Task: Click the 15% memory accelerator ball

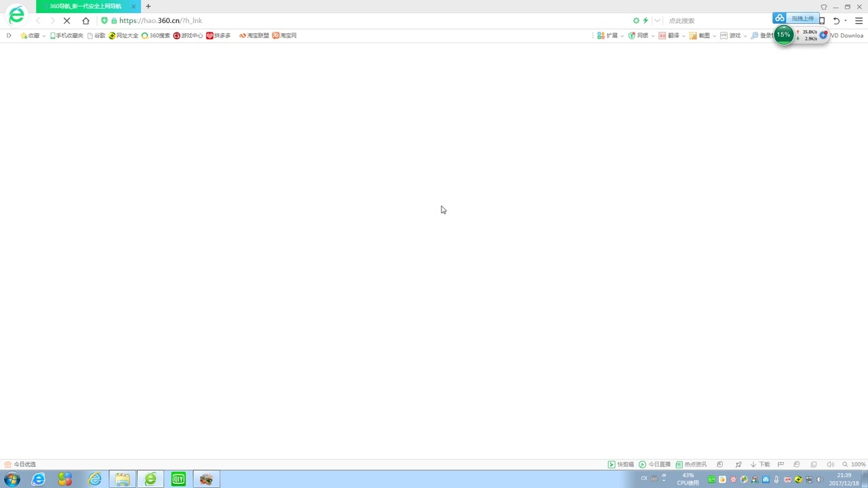Action: coord(784,35)
